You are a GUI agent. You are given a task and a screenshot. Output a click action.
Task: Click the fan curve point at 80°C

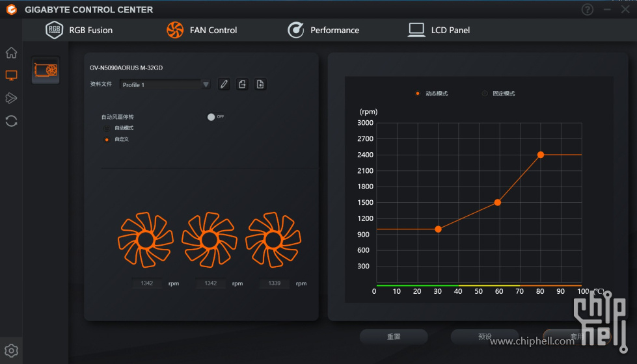(x=540, y=155)
